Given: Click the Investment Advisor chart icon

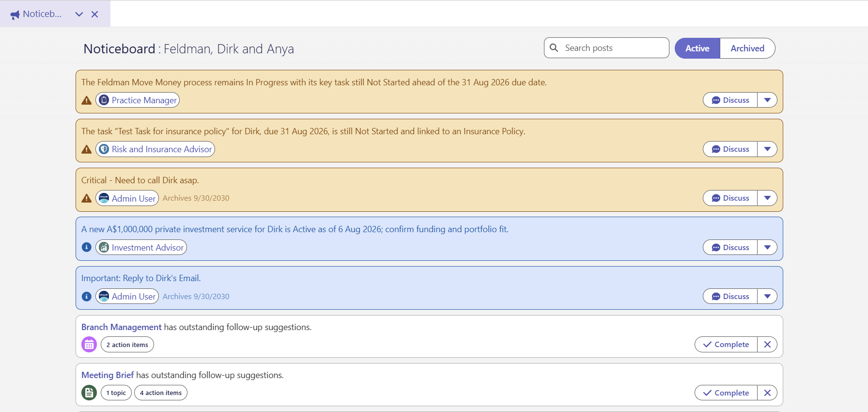Looking at the screenshot, I should [104, 247].
